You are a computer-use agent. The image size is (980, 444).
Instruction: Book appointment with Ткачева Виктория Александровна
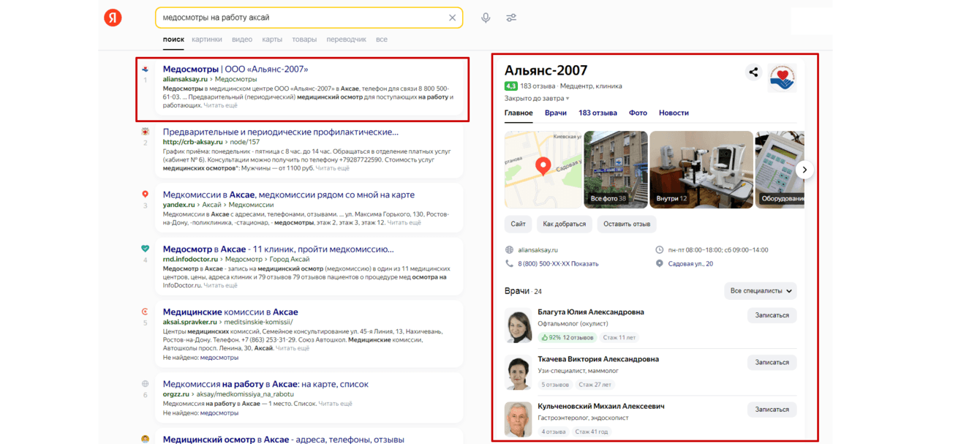[x=772, y=362]
